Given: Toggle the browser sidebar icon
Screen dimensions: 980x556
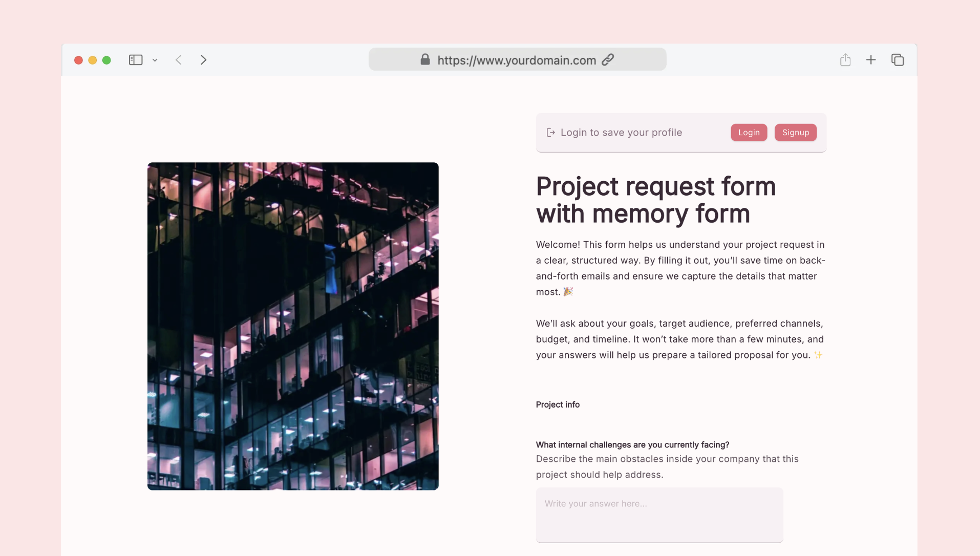Looking at the screenshot, I should 136,60.
